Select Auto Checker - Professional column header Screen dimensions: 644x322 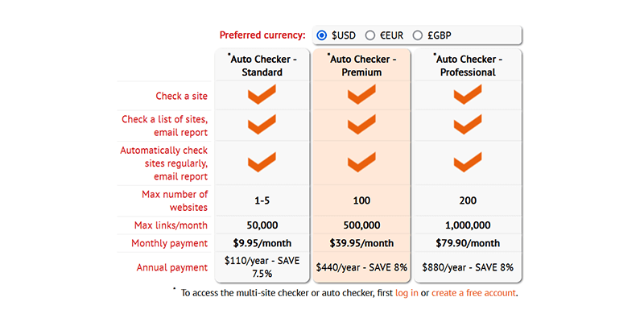(x=467, y=65)
